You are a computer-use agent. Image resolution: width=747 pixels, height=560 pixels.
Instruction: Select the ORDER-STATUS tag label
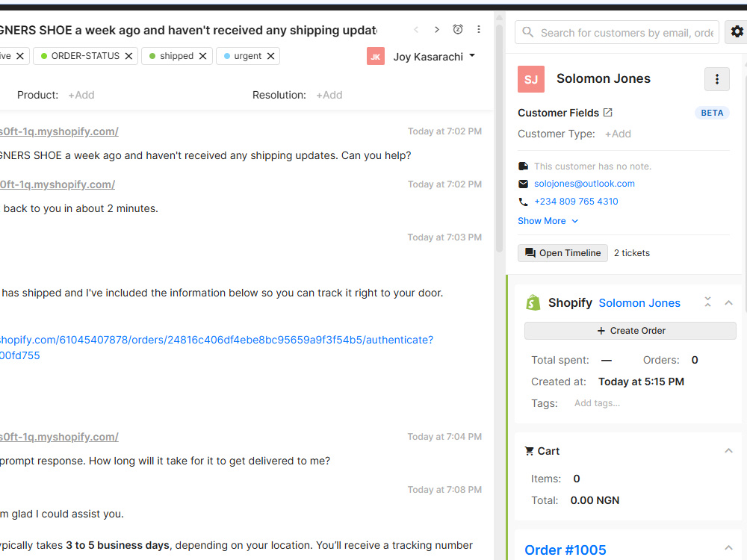[x=85, y=56]
